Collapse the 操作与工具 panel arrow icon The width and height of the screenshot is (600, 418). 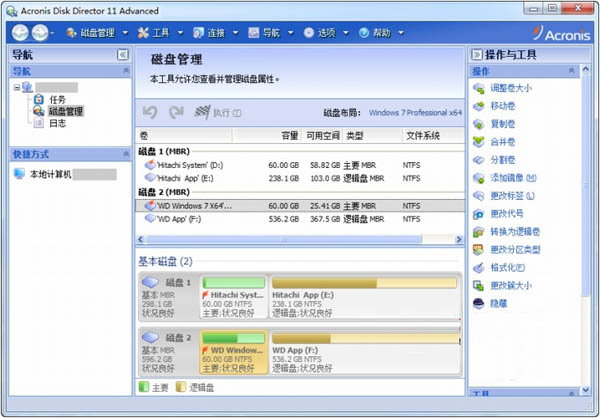point(477,55)
